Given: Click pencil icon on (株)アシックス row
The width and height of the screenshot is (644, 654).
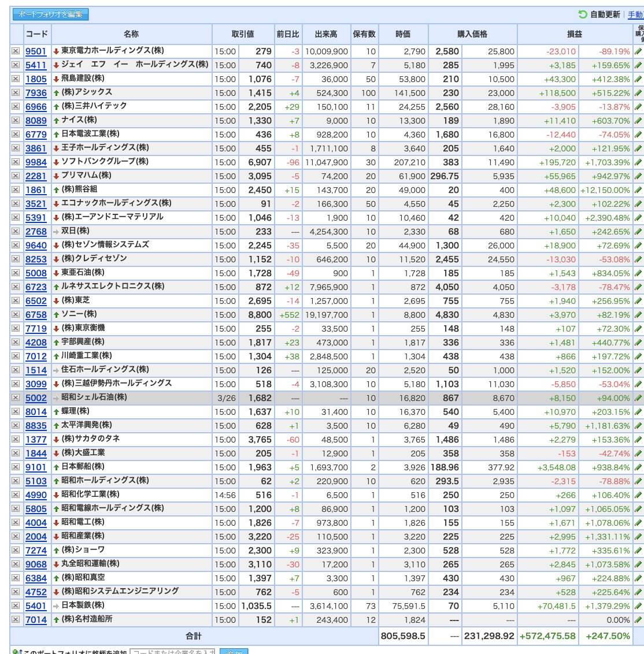Looking at the screenshot, I should click(638, 92).
